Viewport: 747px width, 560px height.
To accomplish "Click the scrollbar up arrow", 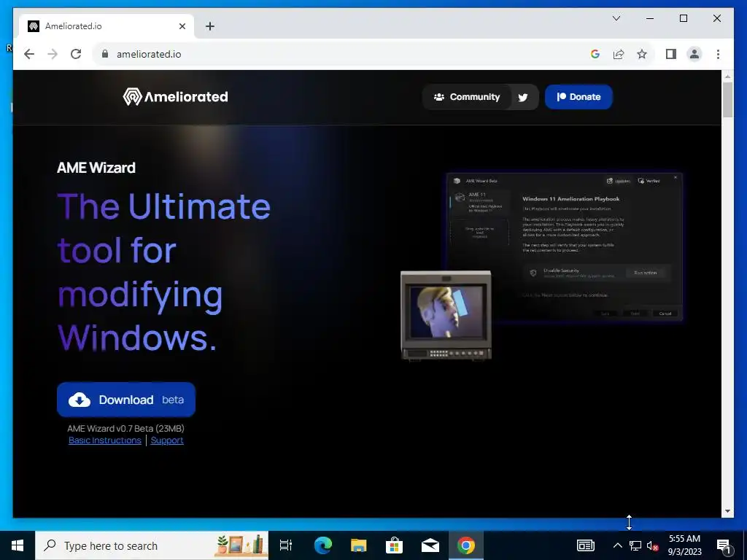I will click(x=727, y=76).
